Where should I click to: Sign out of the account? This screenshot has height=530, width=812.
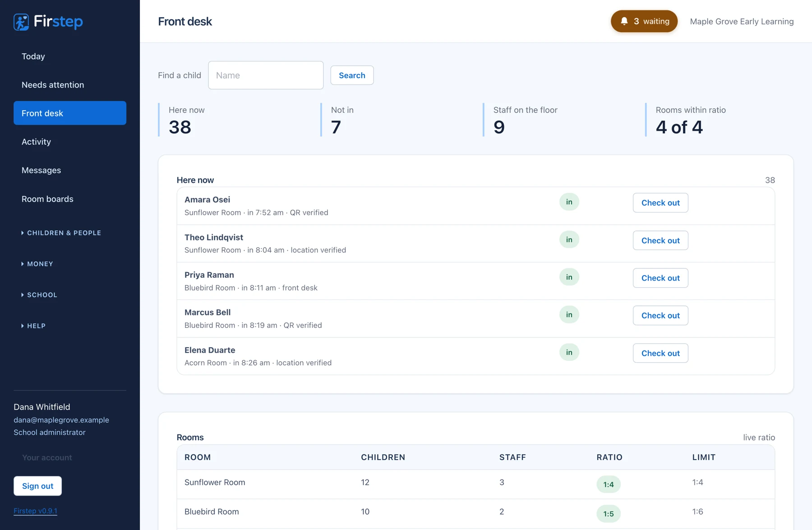(37, 486)
